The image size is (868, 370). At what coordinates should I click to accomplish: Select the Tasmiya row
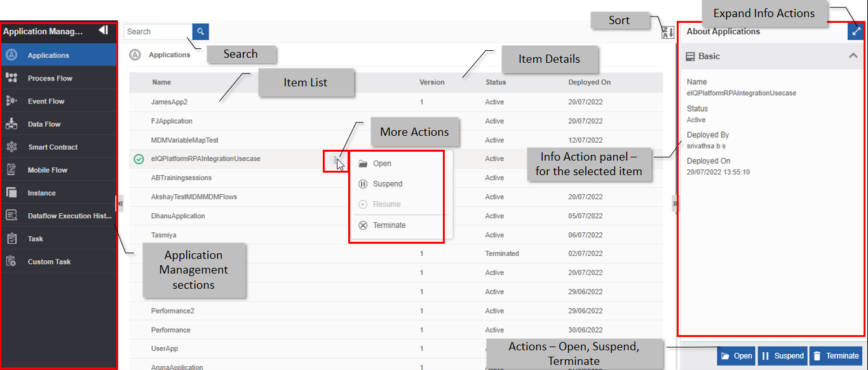[396, 235]
